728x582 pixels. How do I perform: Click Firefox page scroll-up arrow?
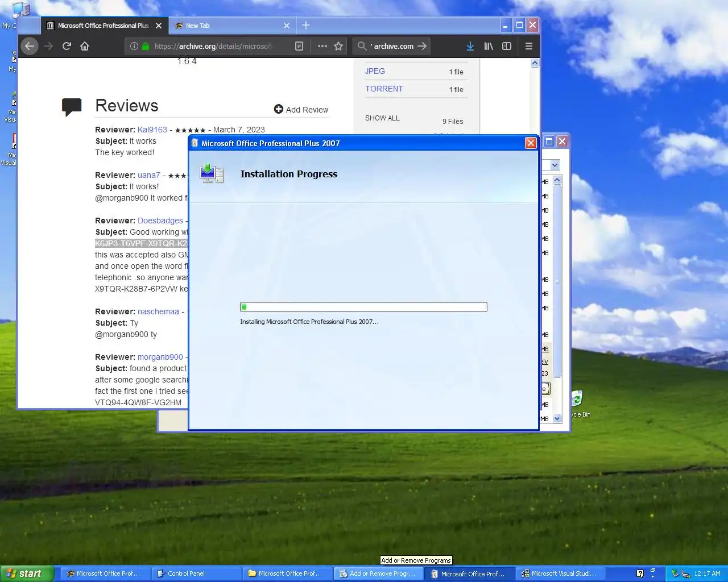coord(535,63)
